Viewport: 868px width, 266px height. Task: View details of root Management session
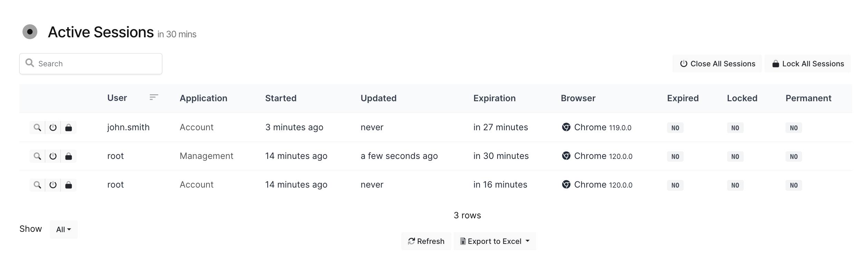[37, 156]
